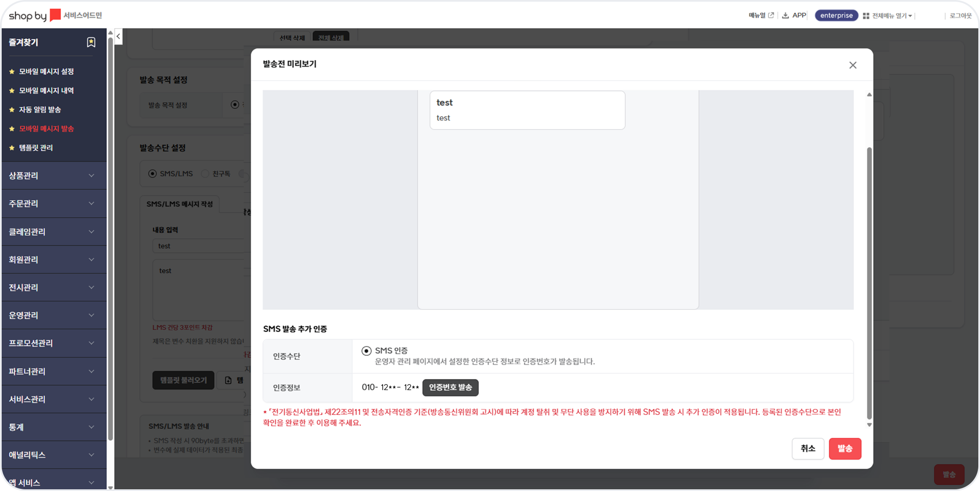Select 친구톡 radio in background page
980x491 pixels.
pyautogui.click(x=205, y=174)
